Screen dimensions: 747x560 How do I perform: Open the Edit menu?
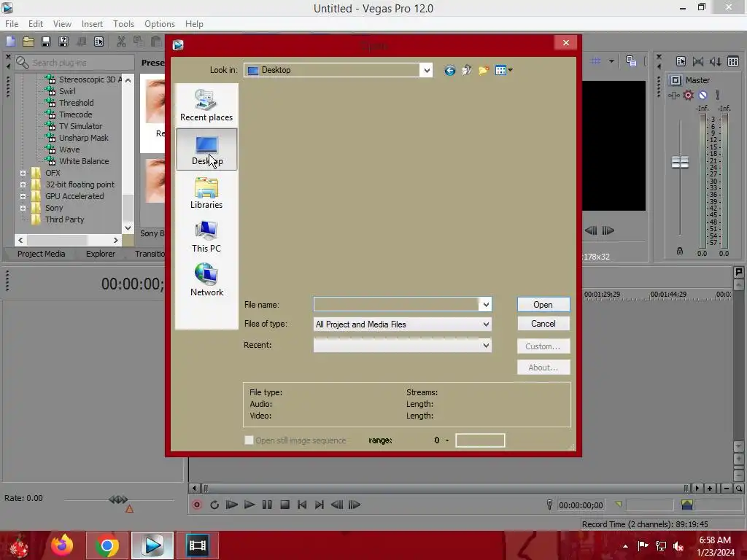(35, 24)
